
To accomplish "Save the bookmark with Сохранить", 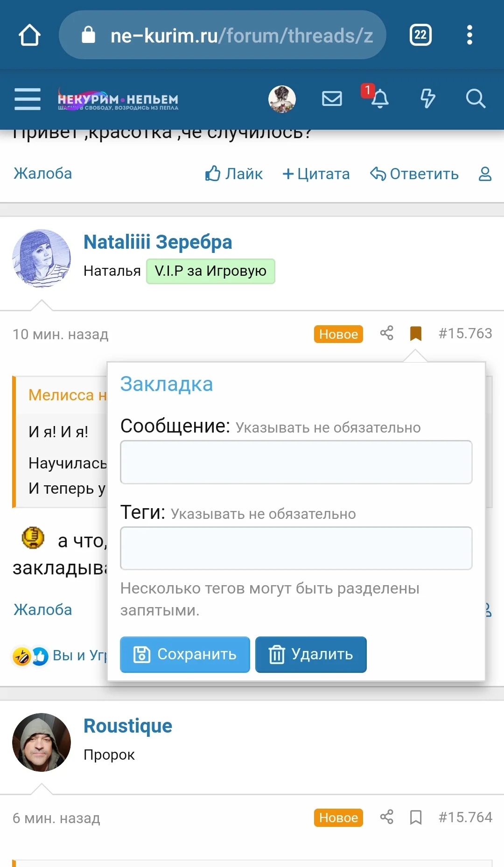I will (x=185, y=654).
